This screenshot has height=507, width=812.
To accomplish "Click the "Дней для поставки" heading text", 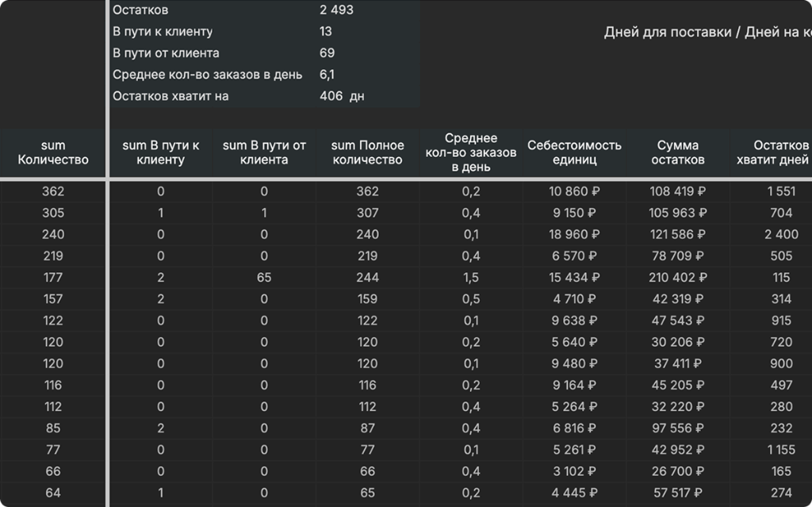I will (x=668, y=33).
